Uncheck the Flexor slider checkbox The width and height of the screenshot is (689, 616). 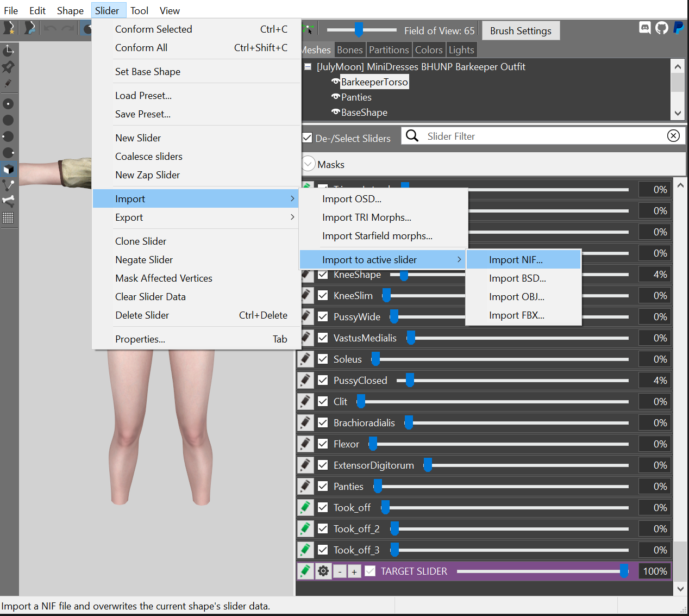[323, 444]
